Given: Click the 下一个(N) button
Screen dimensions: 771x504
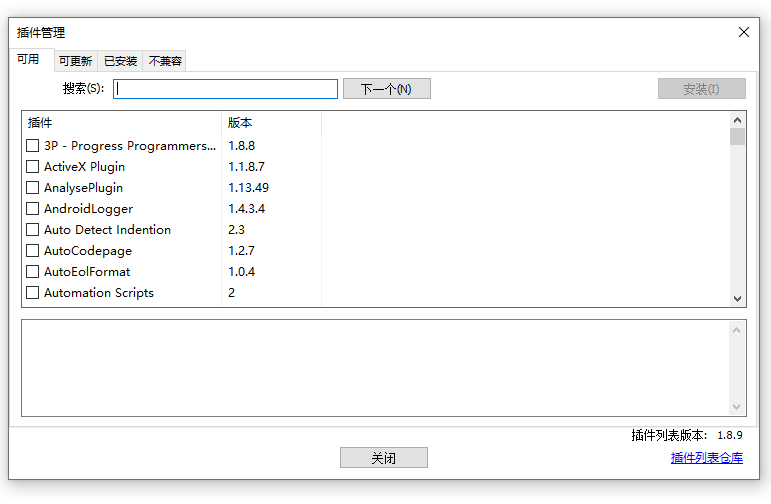Looking at the screenshot, I should coord(386,89).
